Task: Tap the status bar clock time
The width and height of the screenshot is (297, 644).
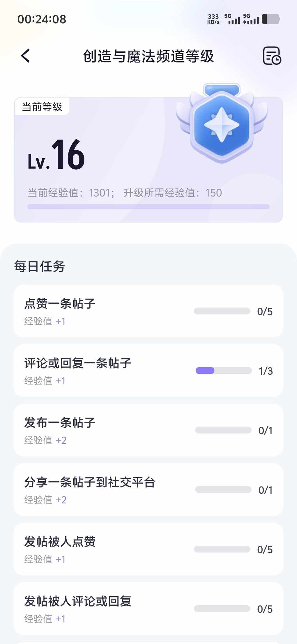Action: click(x=42, y=19)
